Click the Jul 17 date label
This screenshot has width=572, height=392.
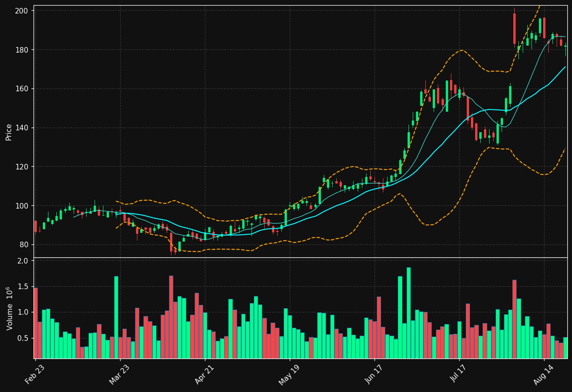pos(460,374)
